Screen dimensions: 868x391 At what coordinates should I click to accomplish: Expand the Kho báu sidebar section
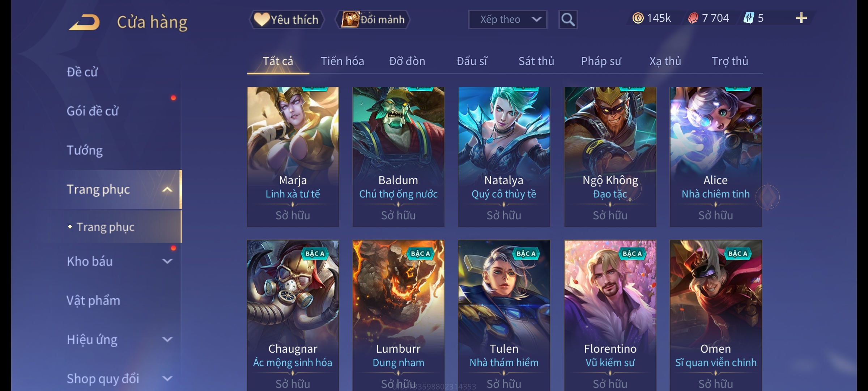tap(167, 261)
